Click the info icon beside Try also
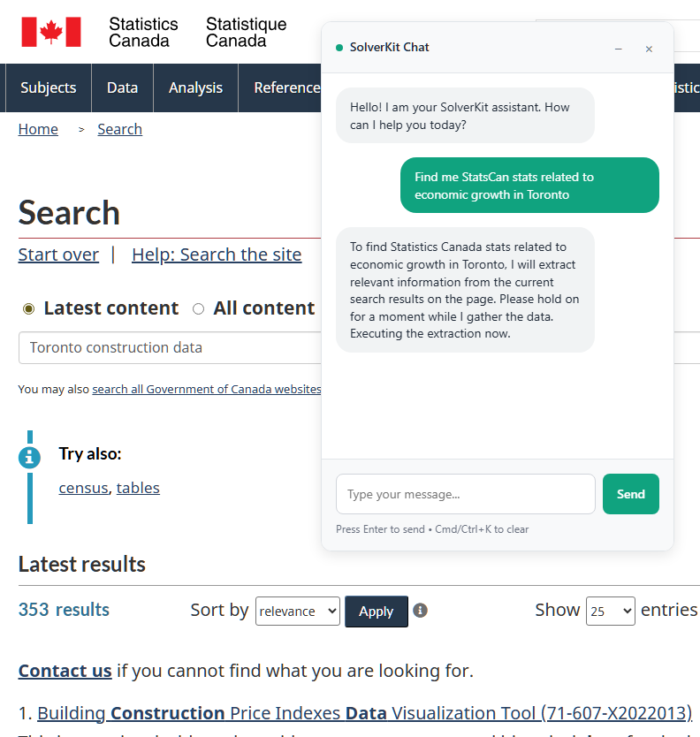 [31, 458]
